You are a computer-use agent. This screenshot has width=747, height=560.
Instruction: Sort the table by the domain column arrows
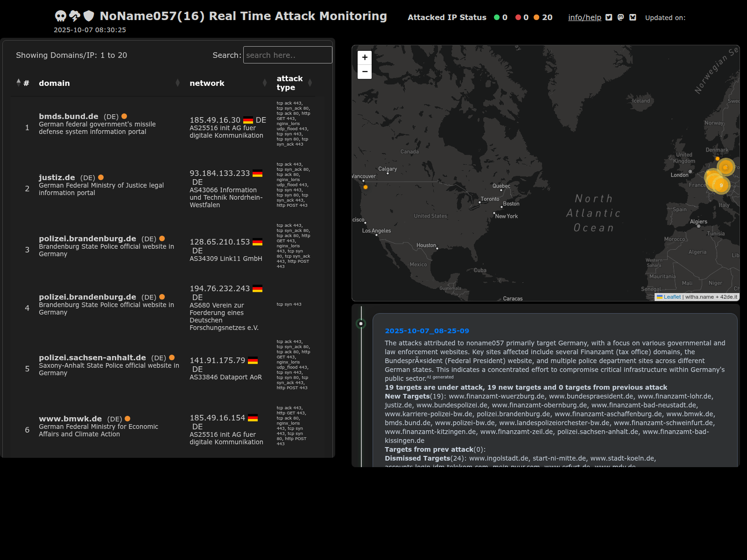tap(177, 83)
